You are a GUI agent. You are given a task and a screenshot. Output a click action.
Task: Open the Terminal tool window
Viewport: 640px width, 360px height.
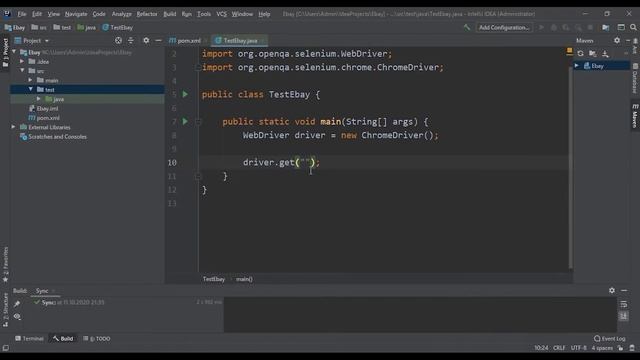pyautogui.click(x=29, y=338)
